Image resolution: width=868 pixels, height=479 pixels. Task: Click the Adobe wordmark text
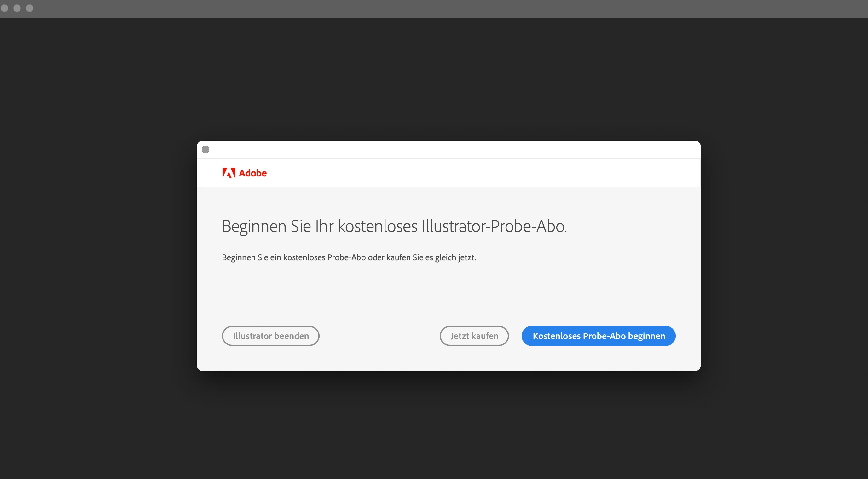pos(253,173)
